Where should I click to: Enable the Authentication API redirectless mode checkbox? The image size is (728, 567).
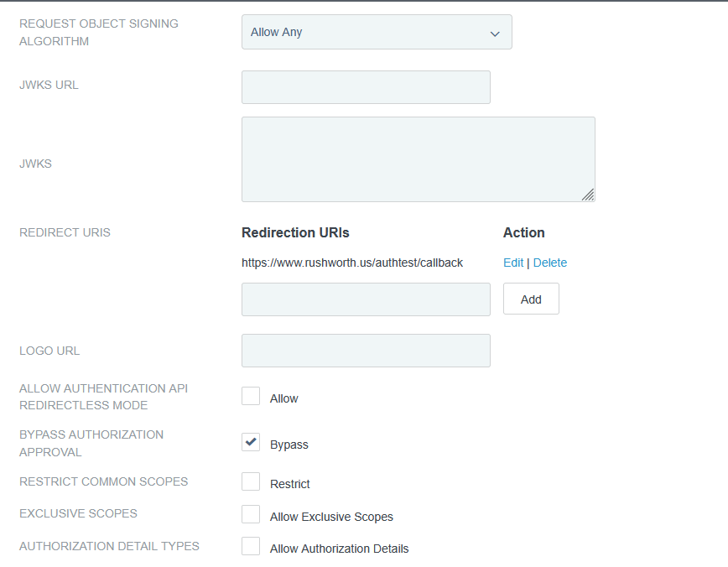(x=251, y=397)
